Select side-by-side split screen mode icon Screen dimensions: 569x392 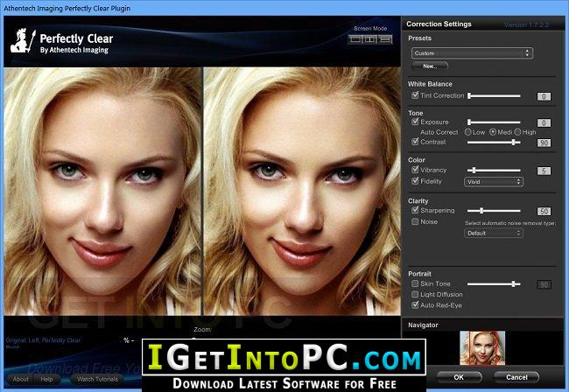click(370, 39)
